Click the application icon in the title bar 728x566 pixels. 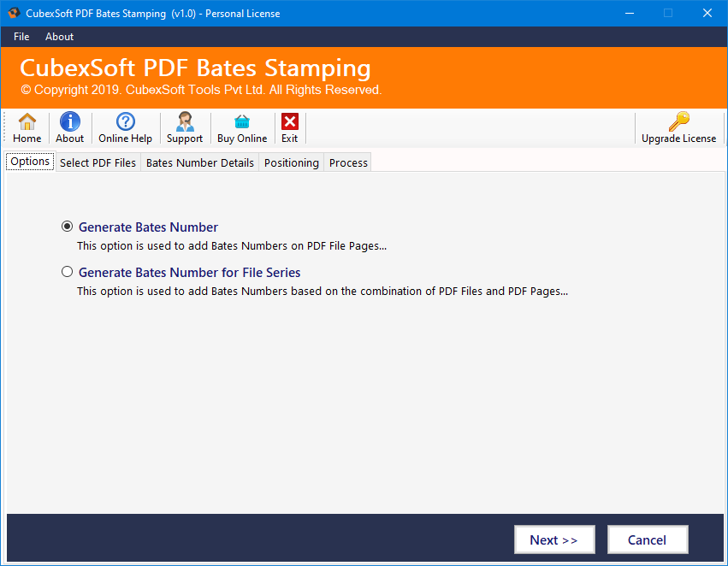(13, 13)
